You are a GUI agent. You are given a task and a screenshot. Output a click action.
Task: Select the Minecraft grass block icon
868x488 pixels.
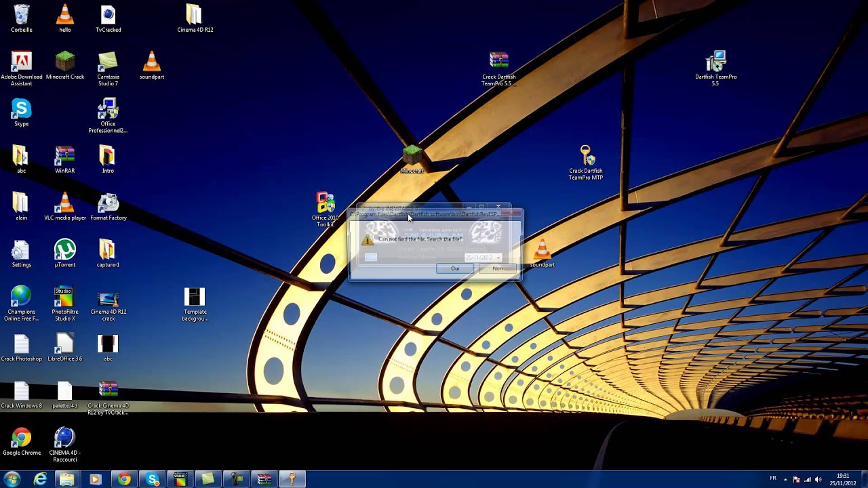tap(412, 160)
